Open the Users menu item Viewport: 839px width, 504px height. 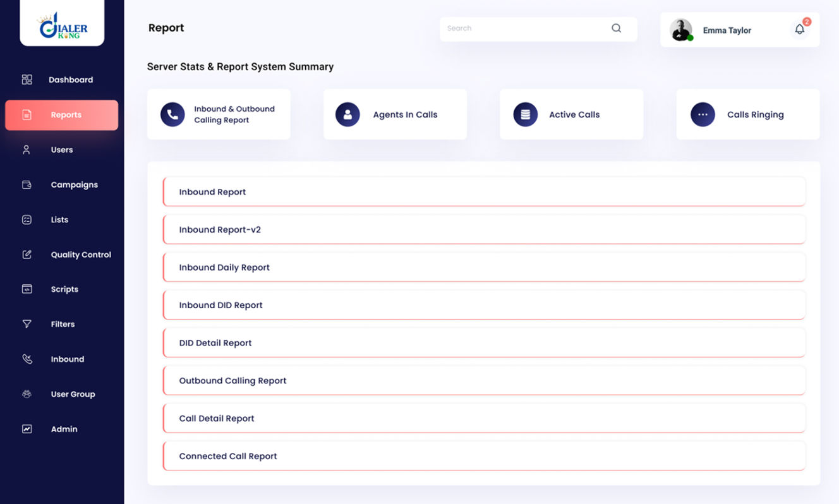tap(61, 150)
